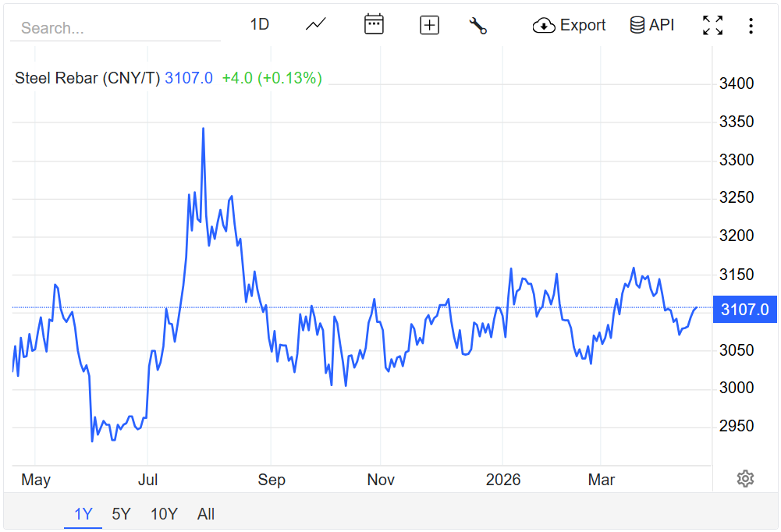Show All historical data range
This screenshot has height=532, width=781.
coord(206,514)
